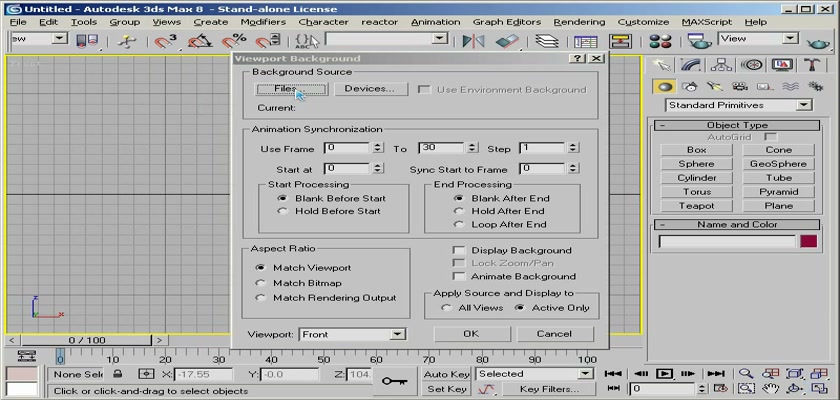The height and width of the screenshot is (400, 840).
Task: Select the Blank Before Start radio button
Action: 282,198
